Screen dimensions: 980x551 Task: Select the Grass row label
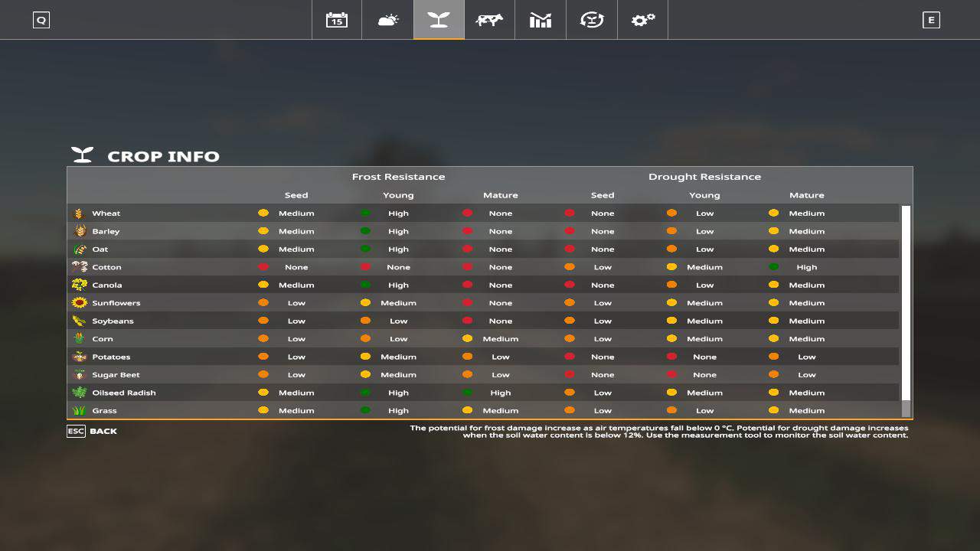tap(104, 411)
